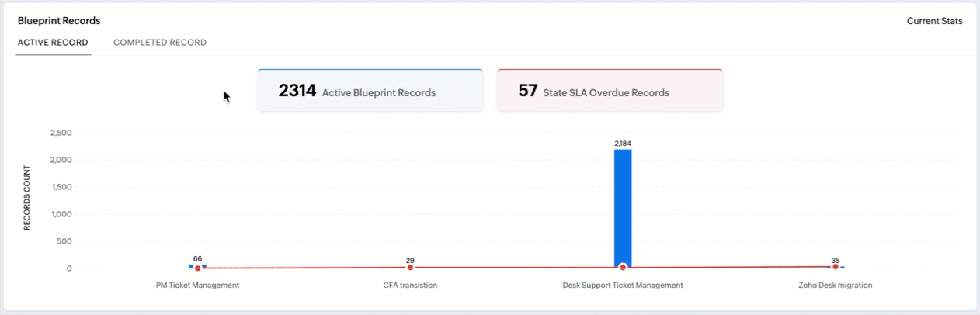Click the Blueprint Records heading

click(x=59, y=21)
